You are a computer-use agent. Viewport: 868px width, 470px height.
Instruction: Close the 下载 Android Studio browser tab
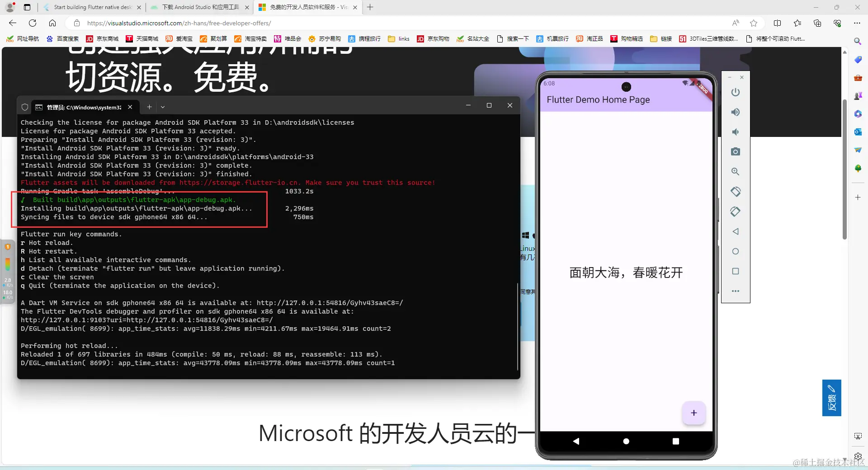pos(247,7)
